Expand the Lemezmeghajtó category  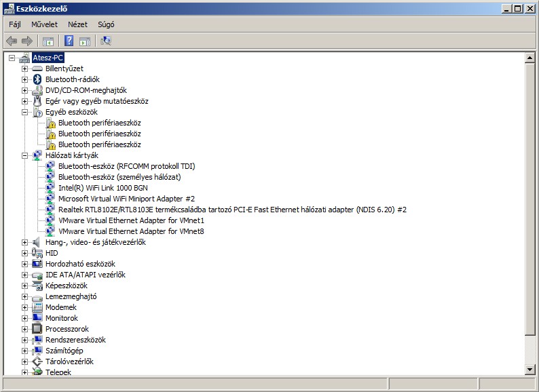(x=24, y=296)
